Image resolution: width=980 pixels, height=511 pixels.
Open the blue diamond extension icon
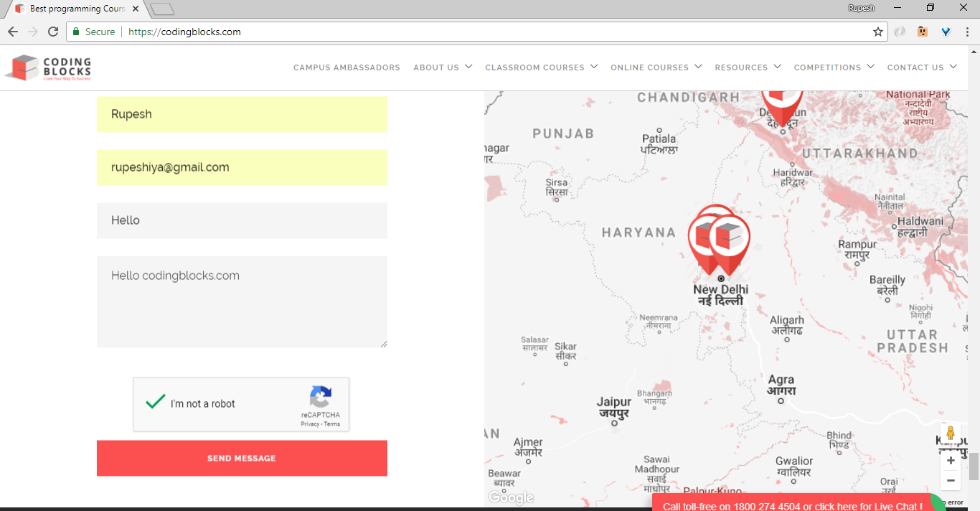coord(946,32)
